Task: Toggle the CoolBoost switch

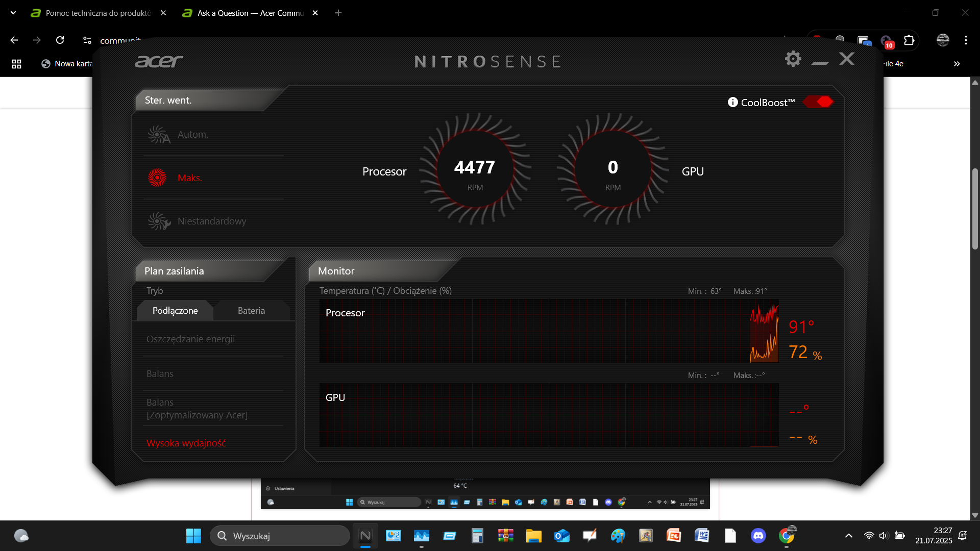Action: [x=818, y=102]
